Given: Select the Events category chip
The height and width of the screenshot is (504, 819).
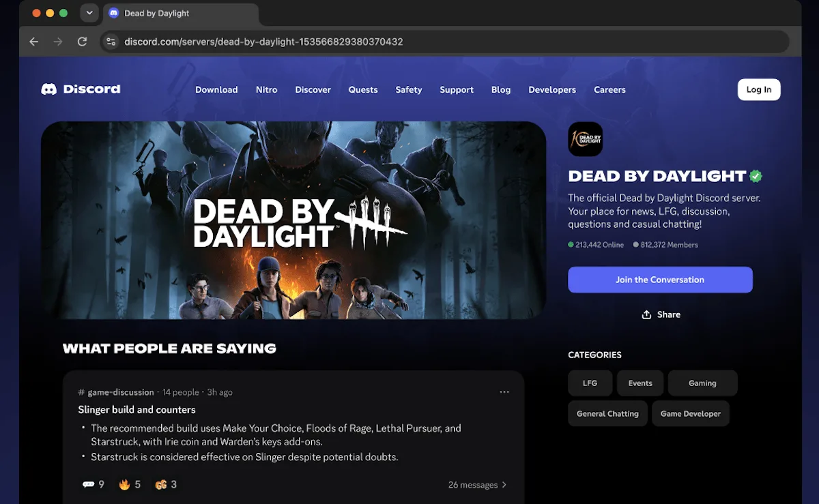Looking at the screenshot, I should pyautogui.click(x=640, y=383).
